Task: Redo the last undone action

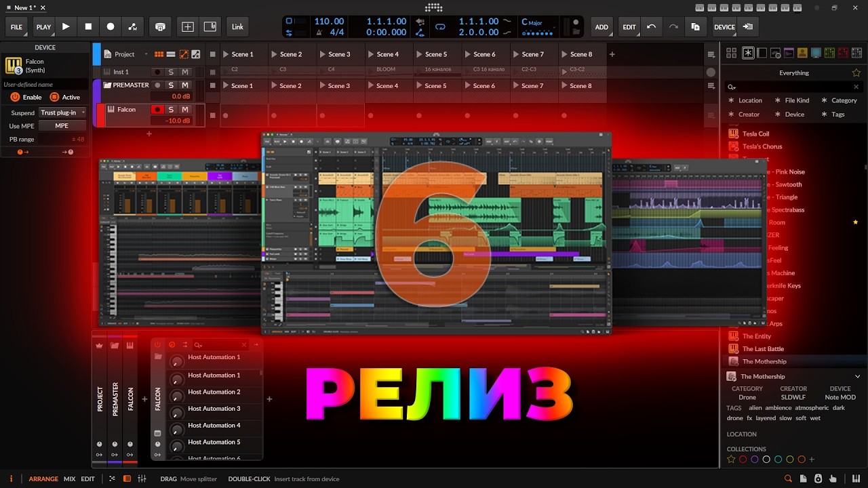Action: (673, 27)
